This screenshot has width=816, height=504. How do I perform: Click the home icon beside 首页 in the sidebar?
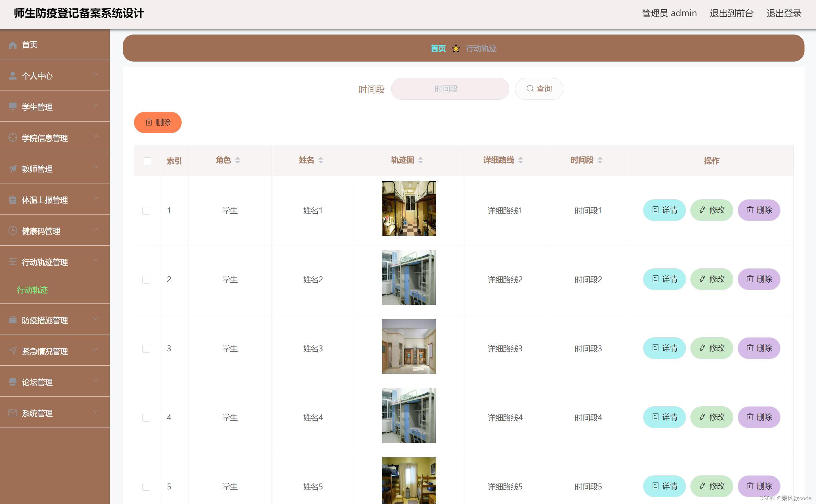(13, 45)
